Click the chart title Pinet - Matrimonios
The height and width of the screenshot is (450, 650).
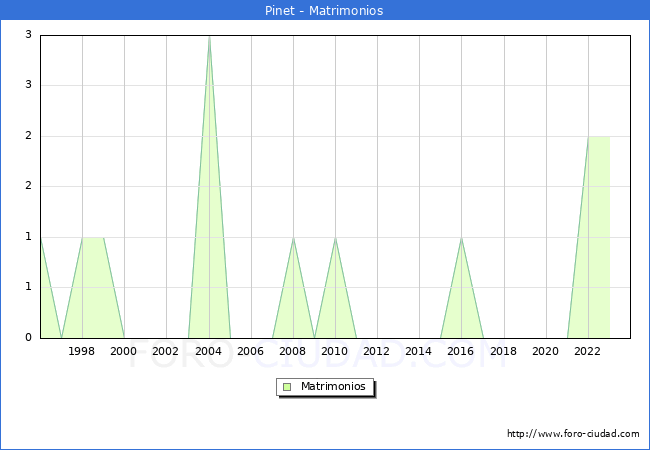pos(325,10)
